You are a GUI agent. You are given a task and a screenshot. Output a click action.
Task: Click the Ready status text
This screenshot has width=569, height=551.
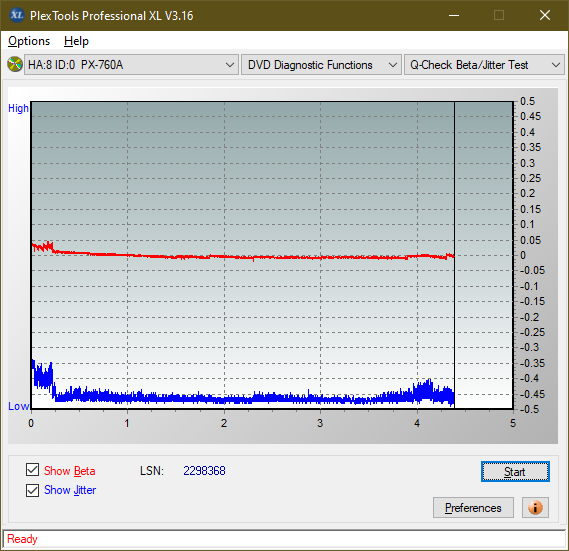click(22, 539)
